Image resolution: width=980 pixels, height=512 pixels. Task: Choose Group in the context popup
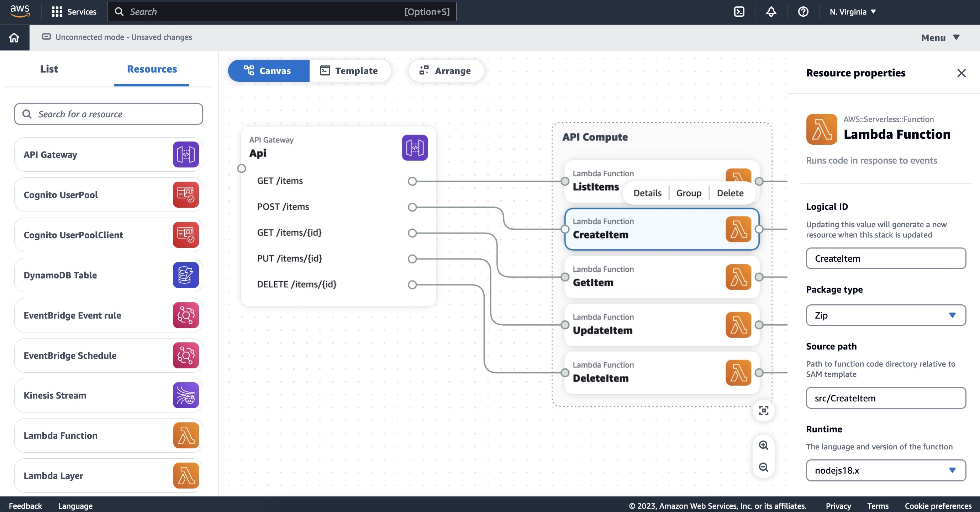tap(689, 193)
